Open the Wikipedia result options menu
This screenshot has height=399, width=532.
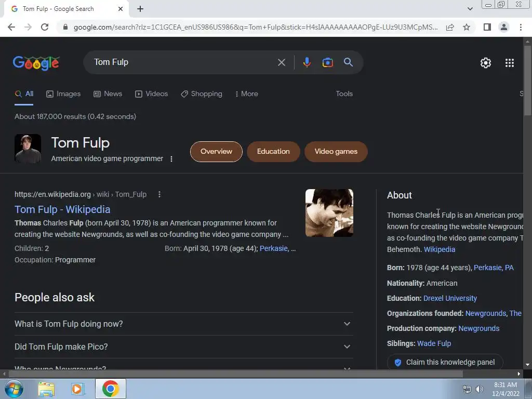click(x=159, y=194)
